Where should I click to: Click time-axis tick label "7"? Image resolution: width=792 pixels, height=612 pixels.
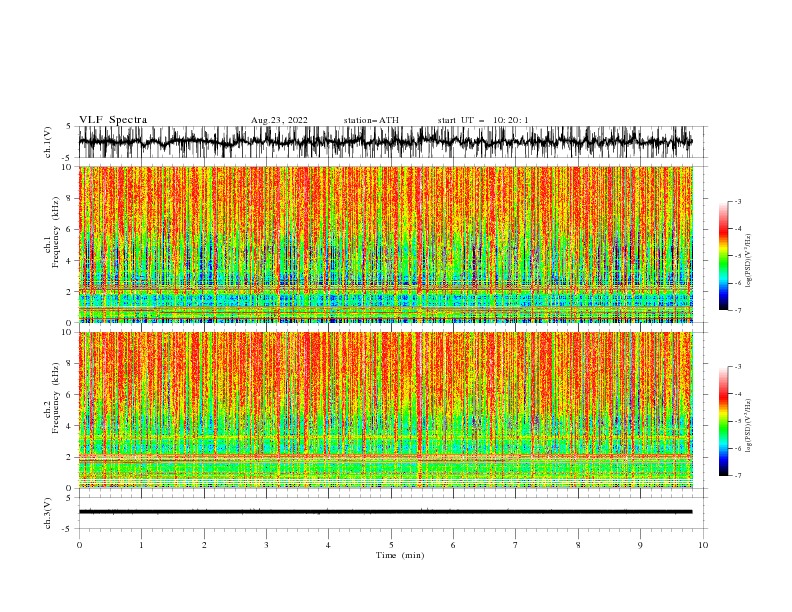coord(516,545)
